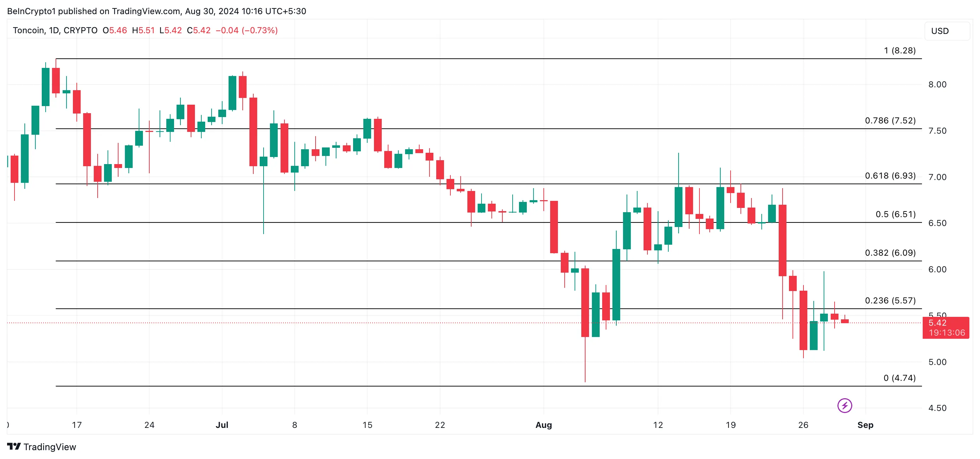Select the Jul label on the time axis

pyautogui.click(x=222, y=425)
